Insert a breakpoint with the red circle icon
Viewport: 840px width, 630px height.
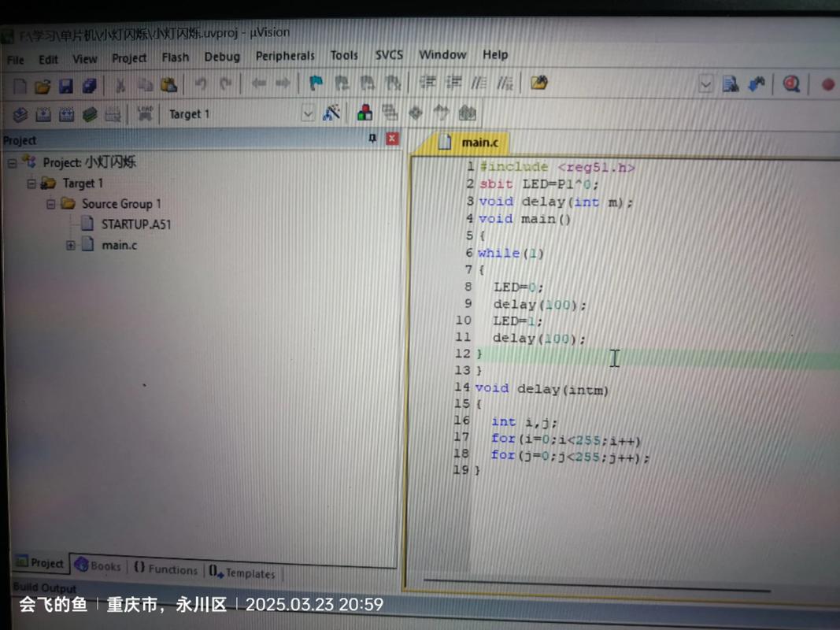pyautogui.click(x=827, y=85)
